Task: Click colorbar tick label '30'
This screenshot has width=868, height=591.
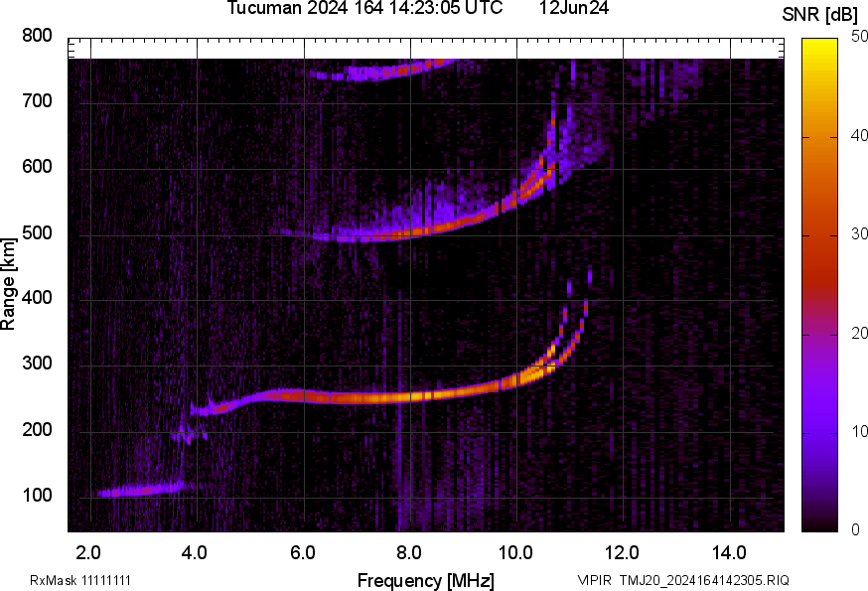Action: pos(859,233)
